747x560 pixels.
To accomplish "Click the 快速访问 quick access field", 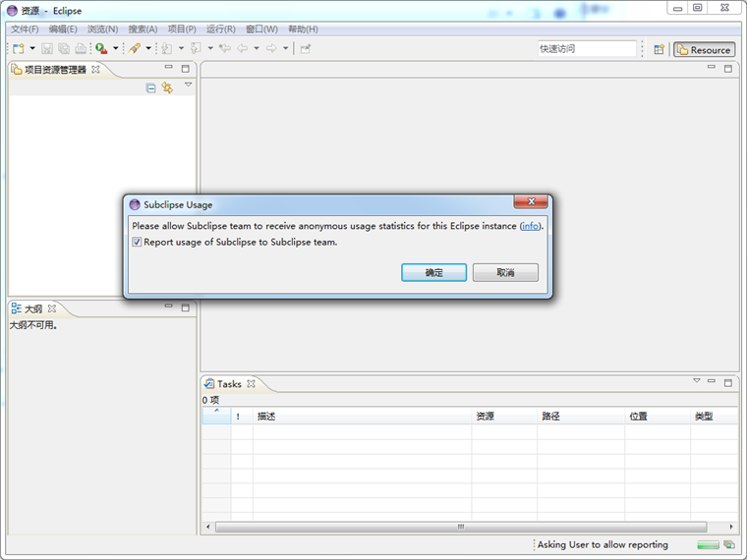I will pyautogui.click(x=587, y=49).
